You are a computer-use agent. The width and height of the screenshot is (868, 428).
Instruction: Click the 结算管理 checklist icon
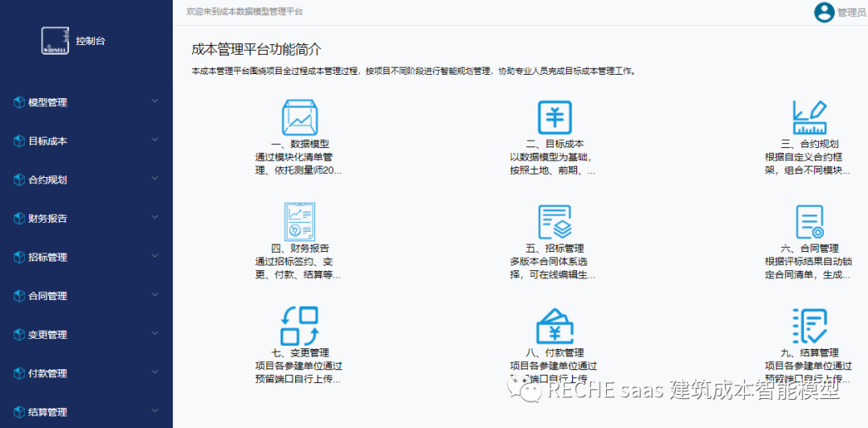click(x=809, y=326)
